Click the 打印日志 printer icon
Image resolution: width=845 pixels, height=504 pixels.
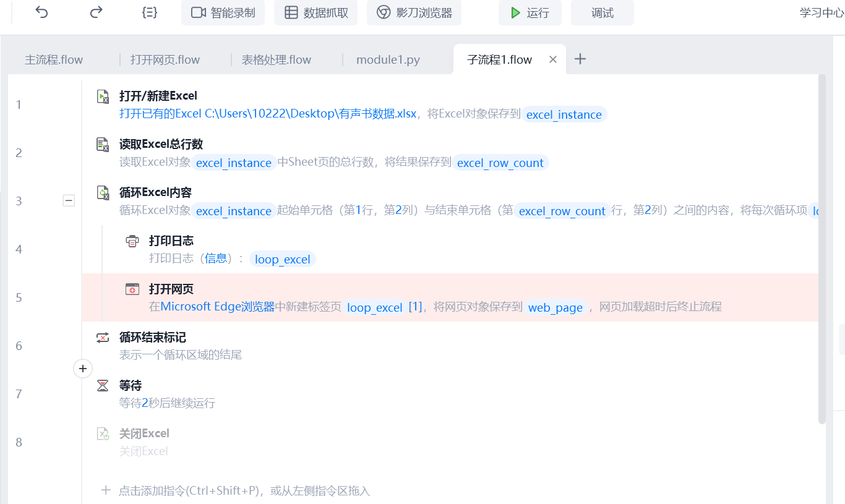pos(132,241)
